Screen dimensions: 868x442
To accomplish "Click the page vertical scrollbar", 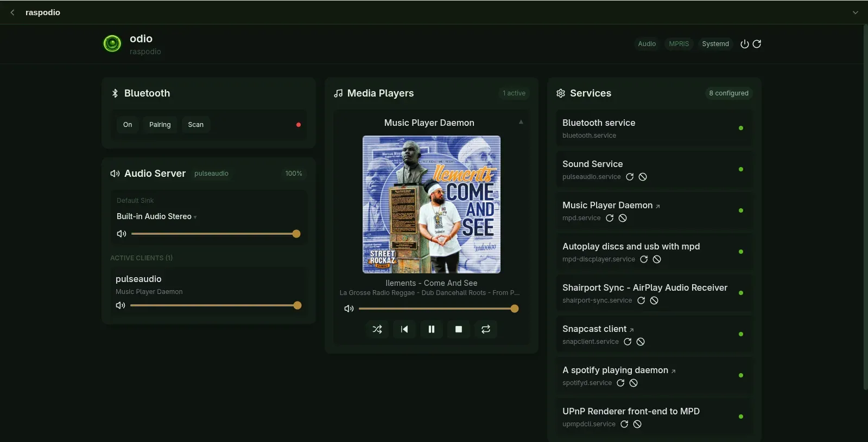I will tap(865, 207).
